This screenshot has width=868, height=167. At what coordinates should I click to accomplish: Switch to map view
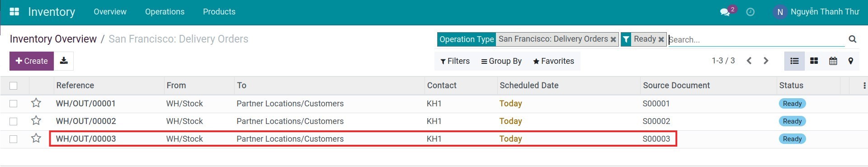(850, 61)
